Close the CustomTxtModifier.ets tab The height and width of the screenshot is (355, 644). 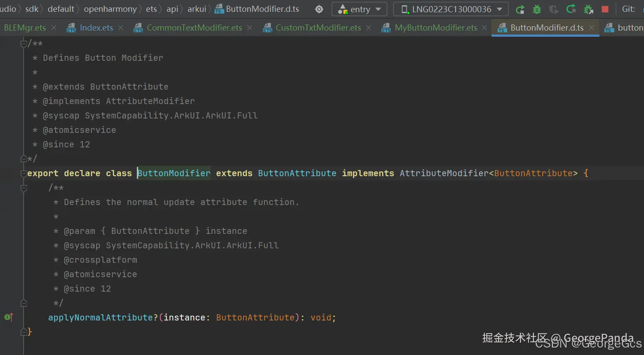coord(369,28)
